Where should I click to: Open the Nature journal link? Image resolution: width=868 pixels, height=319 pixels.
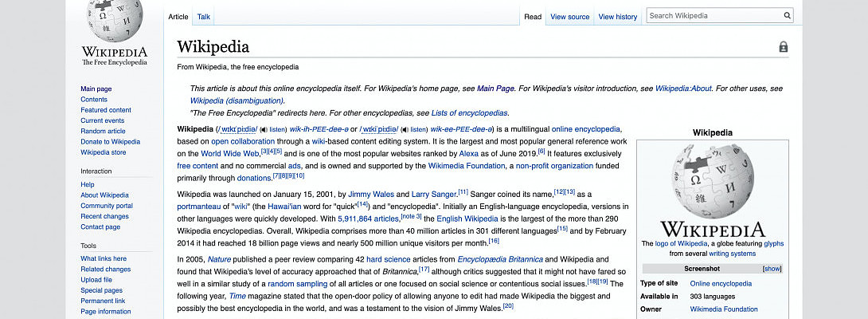click(x=219, y=259)
